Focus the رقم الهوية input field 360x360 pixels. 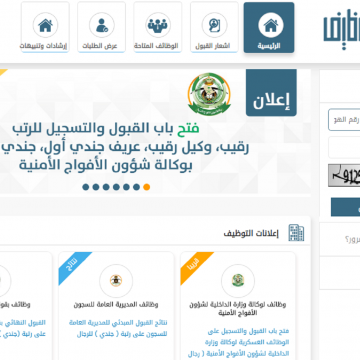(x=344, y=120)
